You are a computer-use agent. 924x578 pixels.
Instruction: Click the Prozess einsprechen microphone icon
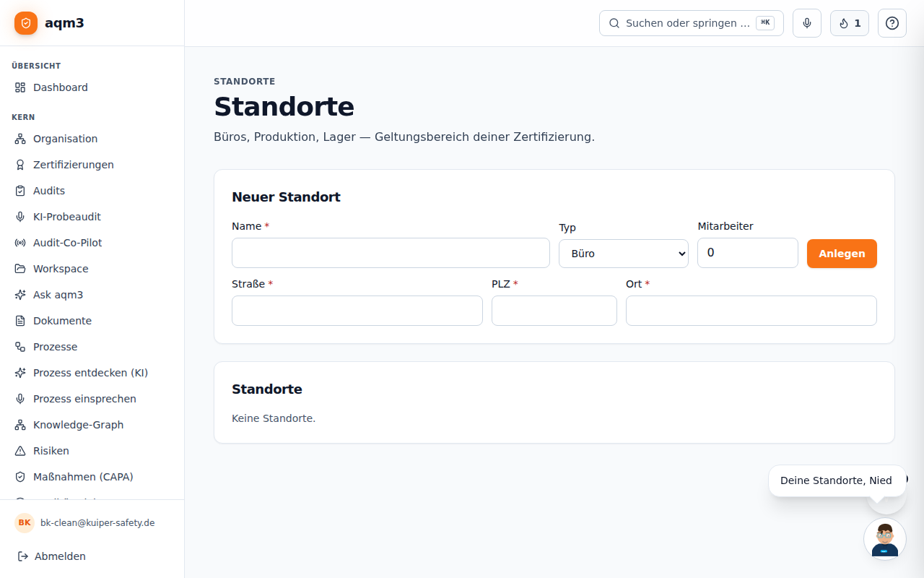click(20, 399)
